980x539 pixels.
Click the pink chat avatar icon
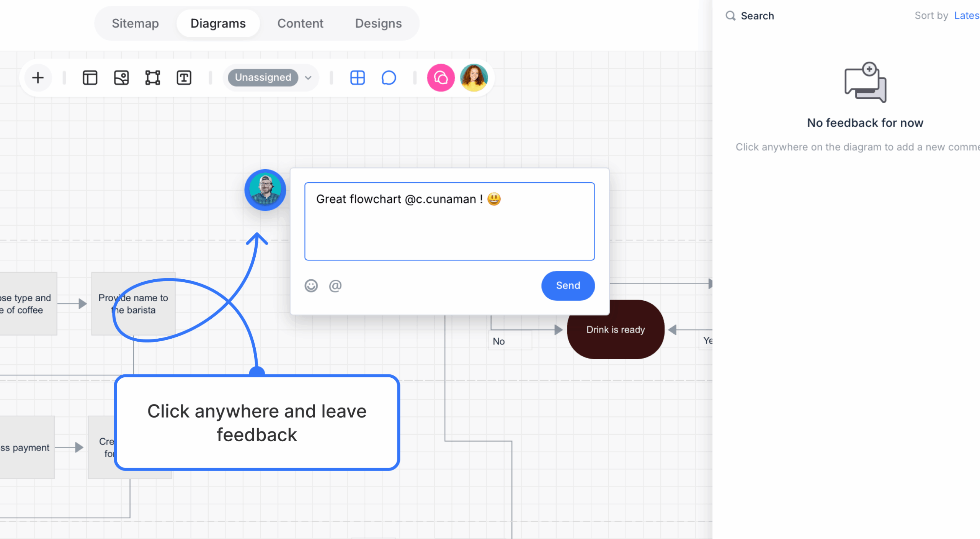(x=441, y=78)
